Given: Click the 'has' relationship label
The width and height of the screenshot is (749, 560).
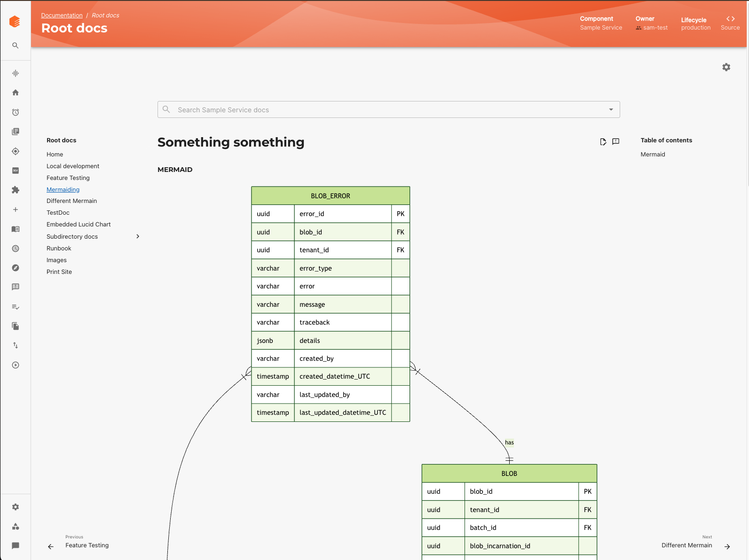Looking at the screenshot, I should 509,443.
